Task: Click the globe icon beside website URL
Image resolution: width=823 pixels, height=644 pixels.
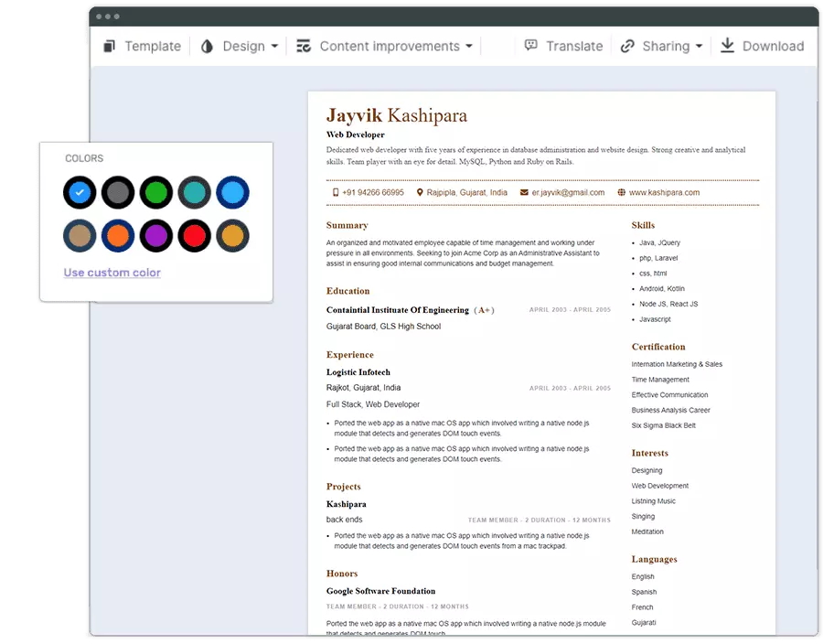Action: tap(622, 193)
